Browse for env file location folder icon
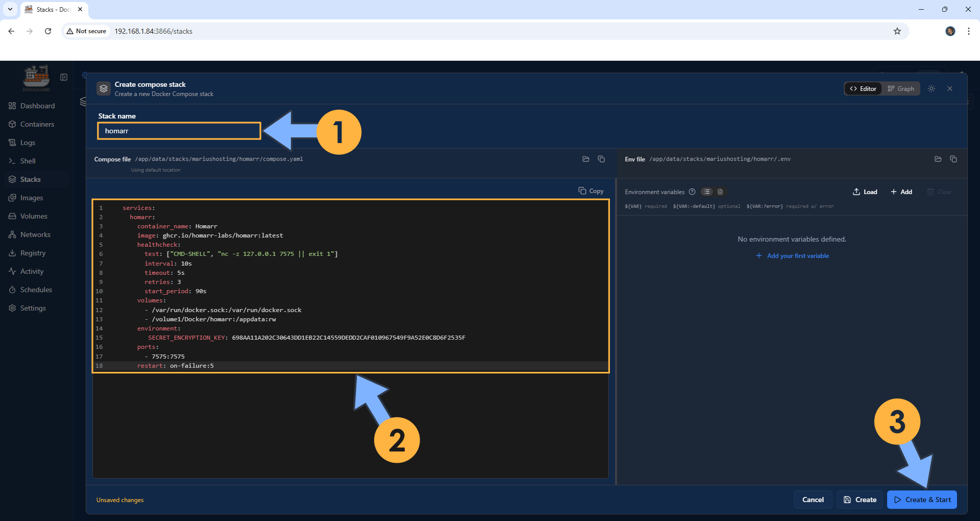The width and height of the screenshot is (980, 521). point(938,159)
